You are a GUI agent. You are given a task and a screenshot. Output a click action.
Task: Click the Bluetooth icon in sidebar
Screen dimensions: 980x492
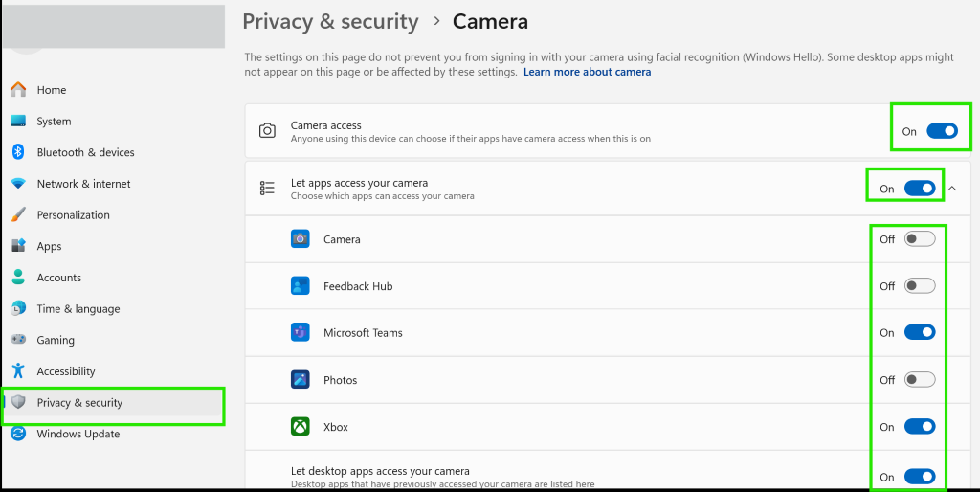[x=17, y=152]
